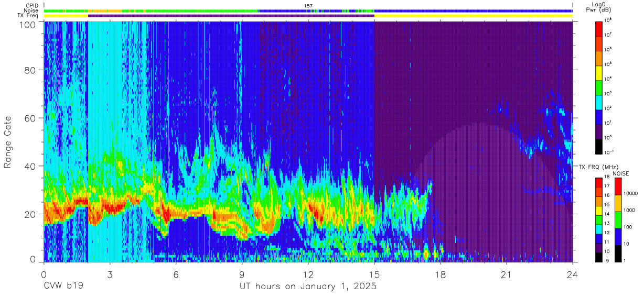Click the '12' tick on the UT hours axis
644x297 pixels.
pyautogui.click(x=308, y=274)
